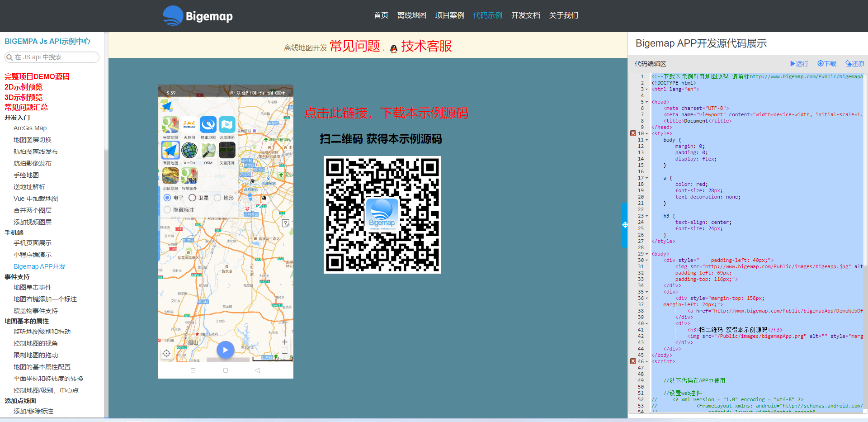Select 地图图层切换 in the sidebar

click(x=33, y=140)
